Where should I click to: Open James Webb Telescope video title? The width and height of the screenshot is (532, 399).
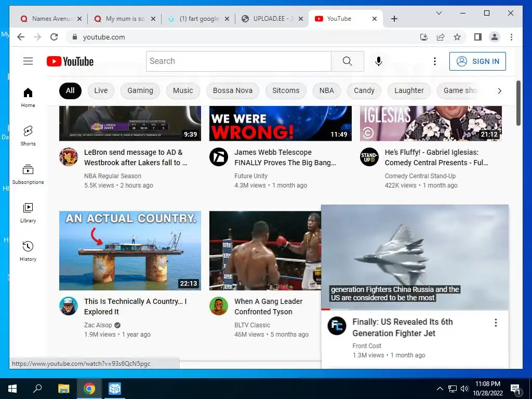coord(285,157)
